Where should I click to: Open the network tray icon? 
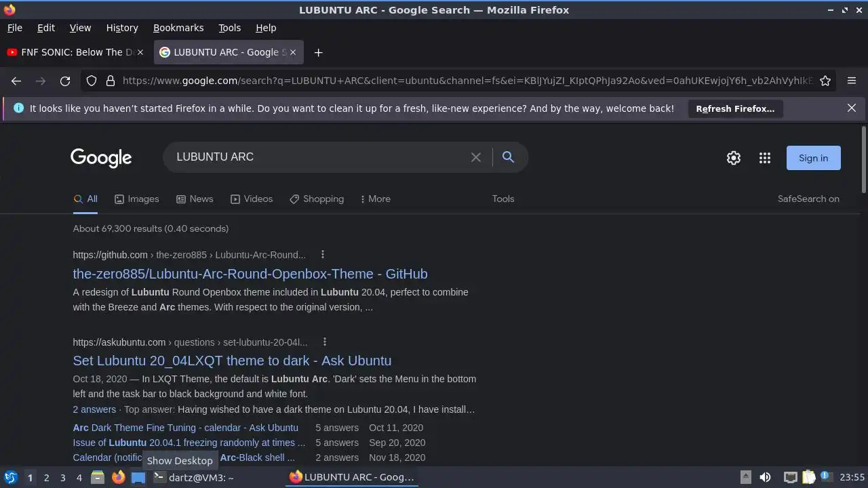click(x=790, y=477)
